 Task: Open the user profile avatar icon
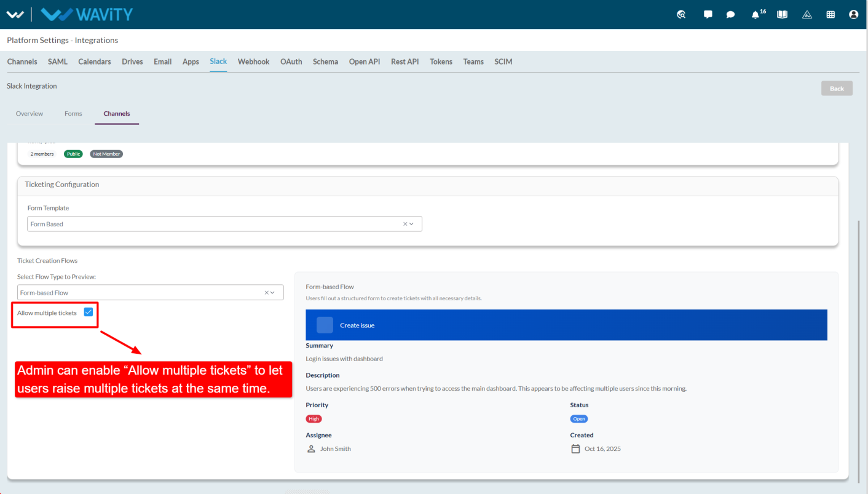coord(853,15)
